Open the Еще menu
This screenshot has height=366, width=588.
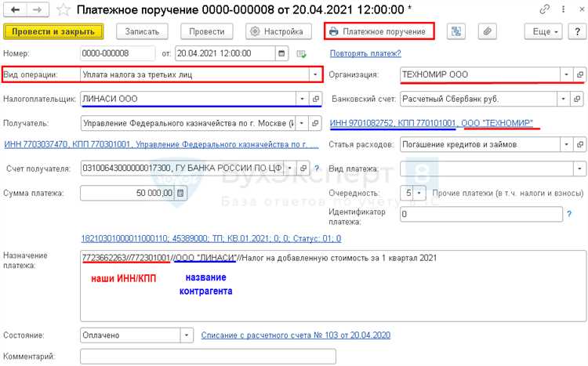[546, 31]
